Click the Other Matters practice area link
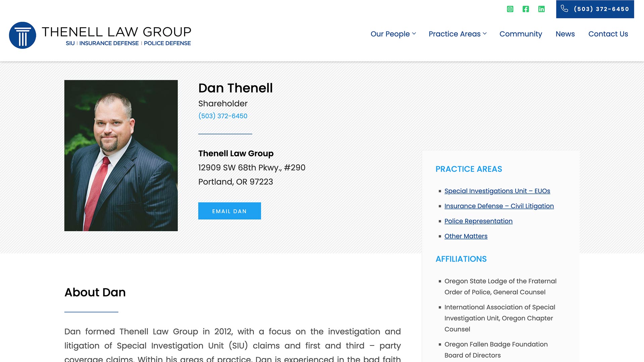Viewport: 644px width, 362px height. click(x=466, y=236)
